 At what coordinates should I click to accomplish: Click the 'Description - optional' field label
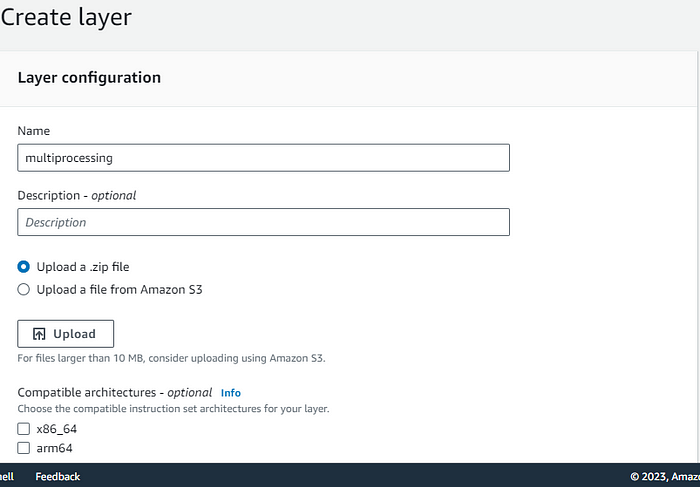coord(77,195)
